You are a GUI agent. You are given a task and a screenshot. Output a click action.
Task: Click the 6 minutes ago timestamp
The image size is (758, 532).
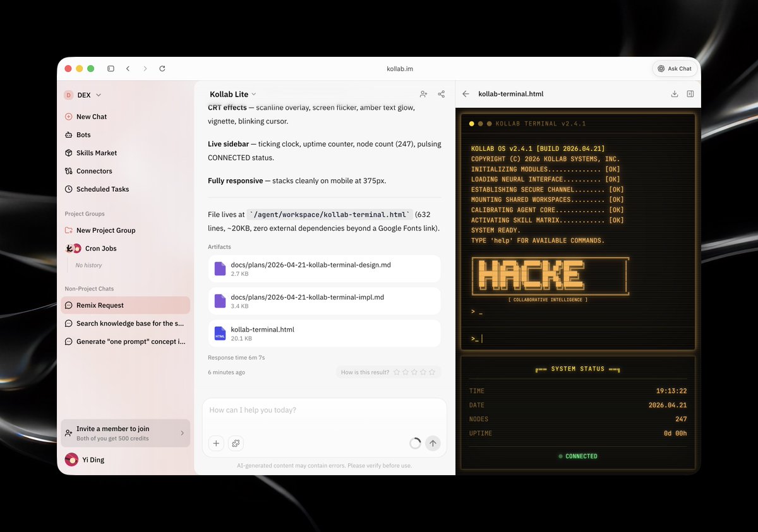[226, 372]
